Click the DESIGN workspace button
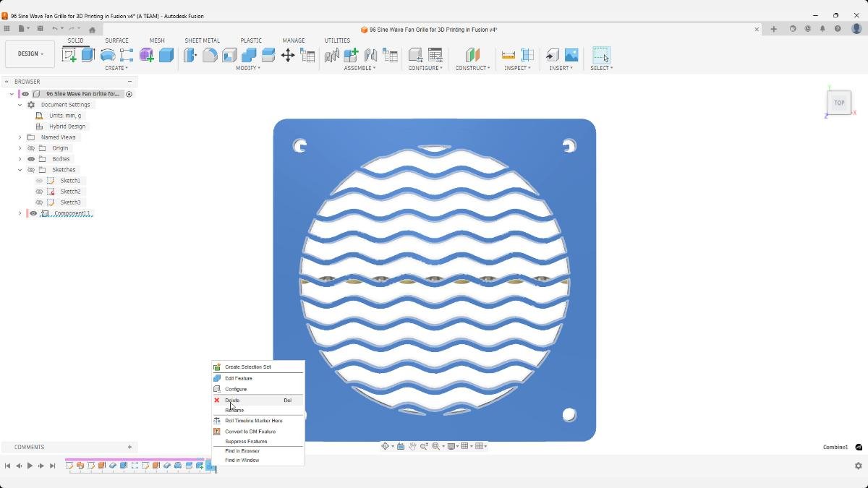The width and height of the screenshot is (868, 488). pyautogui.click(x=29, y=53)
